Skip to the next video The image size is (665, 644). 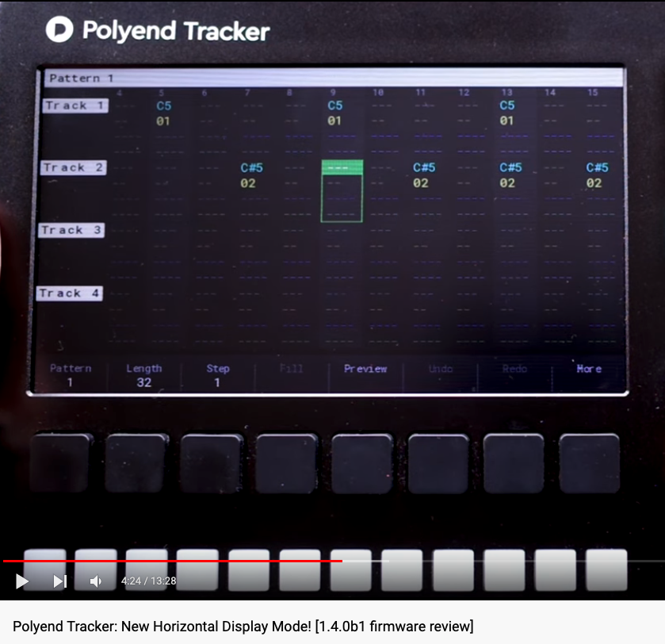click(x=59, y=581)
